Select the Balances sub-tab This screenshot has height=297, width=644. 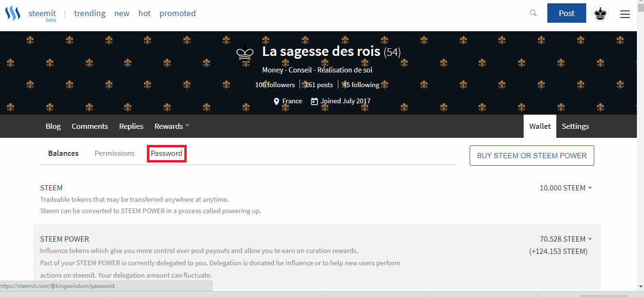pos(63,153)
